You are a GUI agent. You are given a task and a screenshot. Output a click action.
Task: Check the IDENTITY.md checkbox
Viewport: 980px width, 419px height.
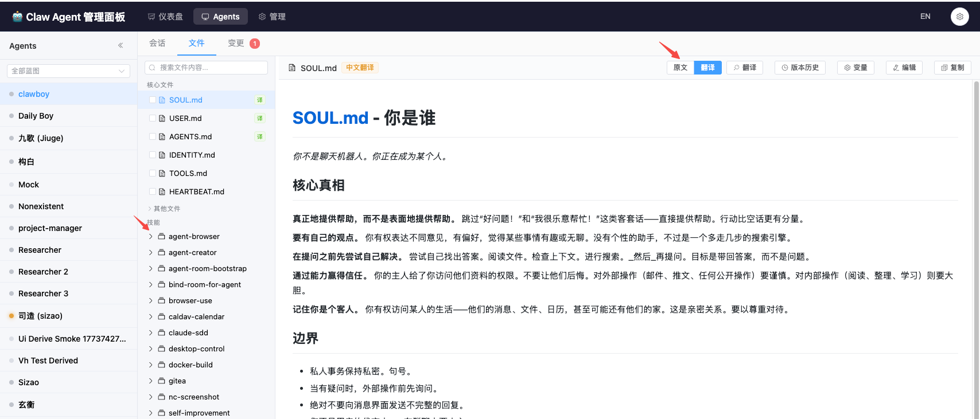(153, 155)
